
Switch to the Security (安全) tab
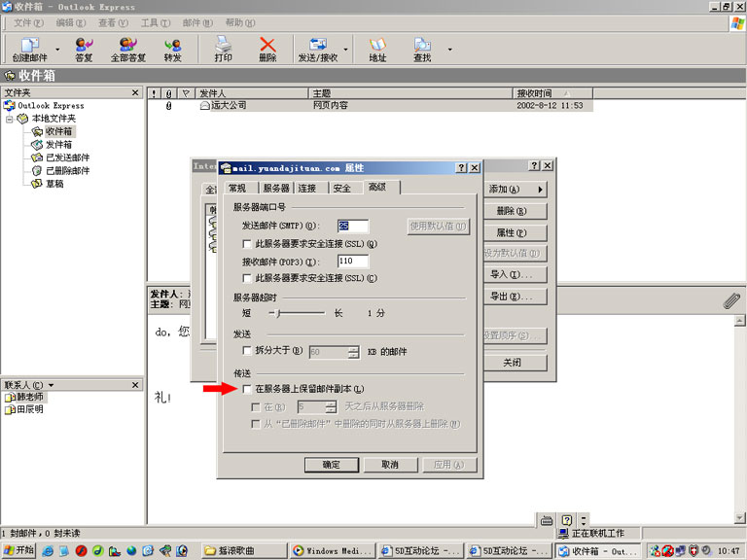pos(342,188)
